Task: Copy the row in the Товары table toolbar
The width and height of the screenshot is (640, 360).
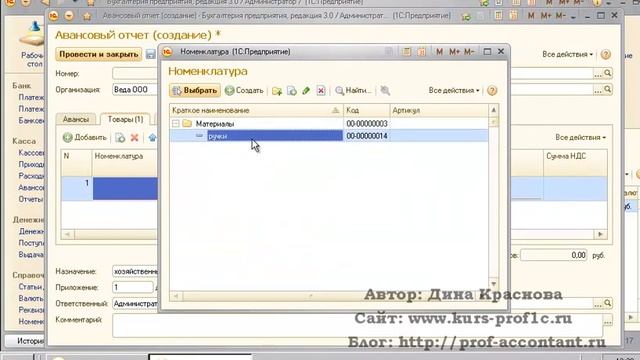Action: 120,138
